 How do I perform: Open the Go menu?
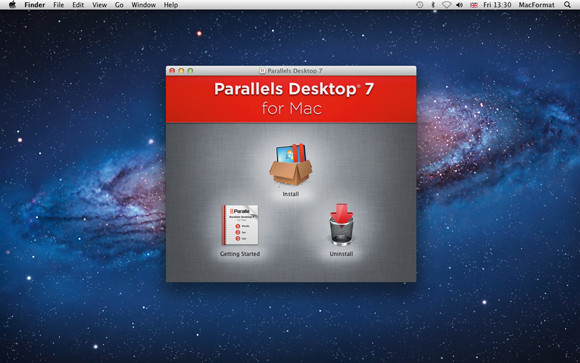pos(119,5)
